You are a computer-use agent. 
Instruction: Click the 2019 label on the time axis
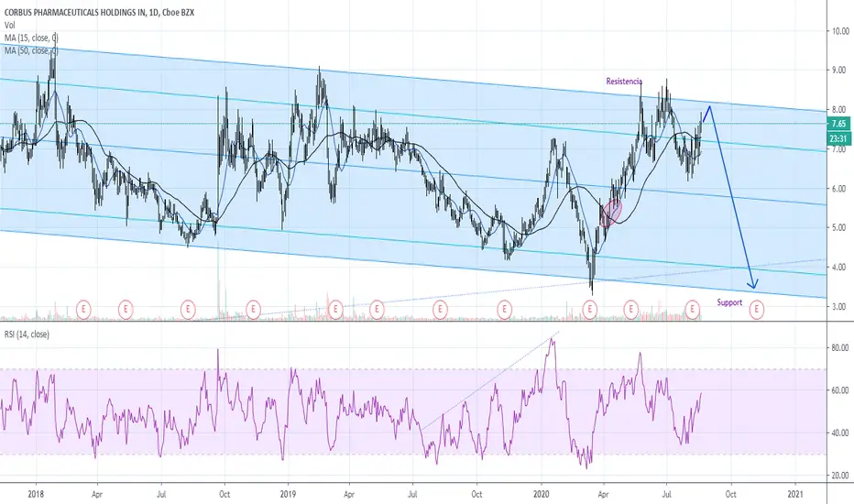point(288,495)
